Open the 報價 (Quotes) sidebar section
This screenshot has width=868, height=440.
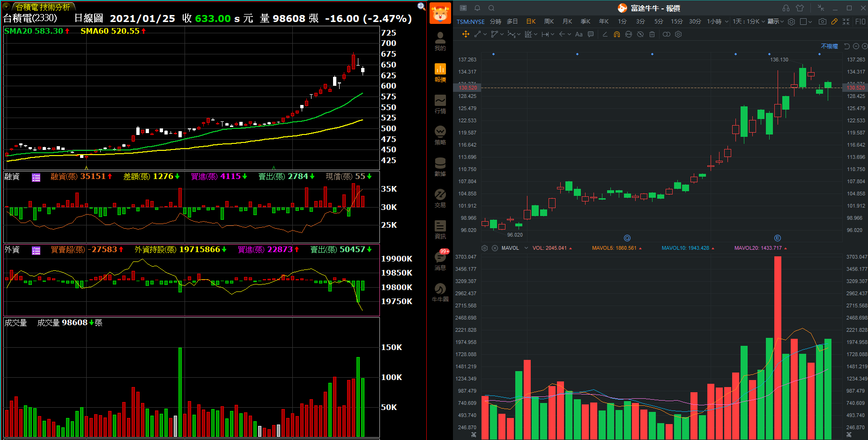[440, 73]
